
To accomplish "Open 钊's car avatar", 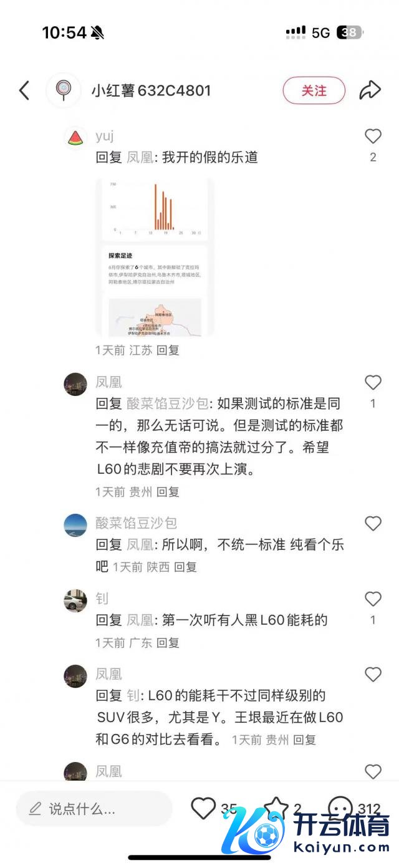I will click(x=75, y=600).
